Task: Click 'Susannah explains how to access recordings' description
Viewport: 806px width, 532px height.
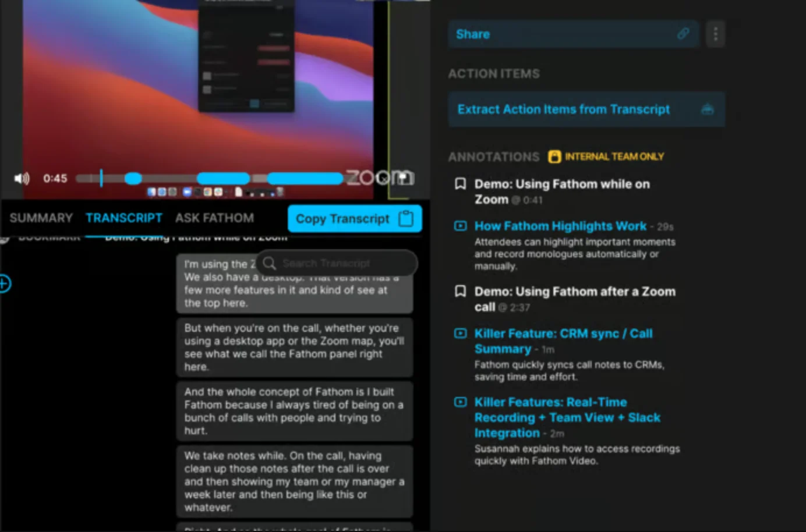Action: pyautogui.click(x=577, y=455)
